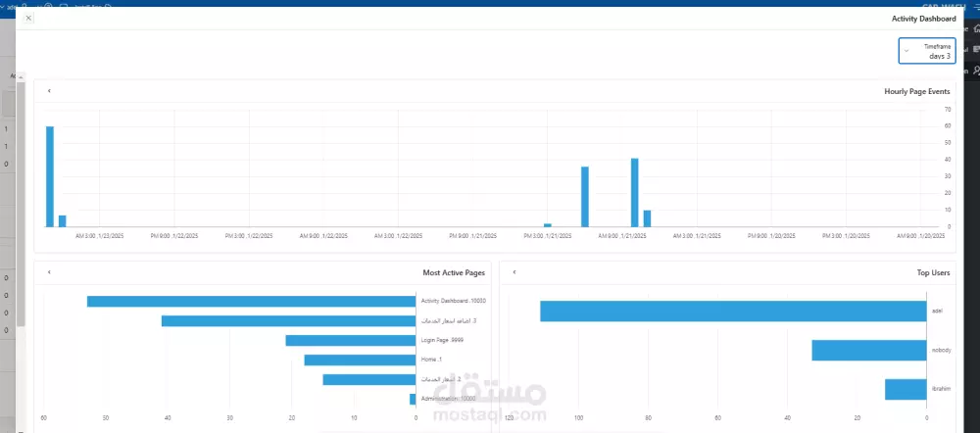Select the Home page bar in chart
This screenshot has height=433, width=980.
[360, 360]
